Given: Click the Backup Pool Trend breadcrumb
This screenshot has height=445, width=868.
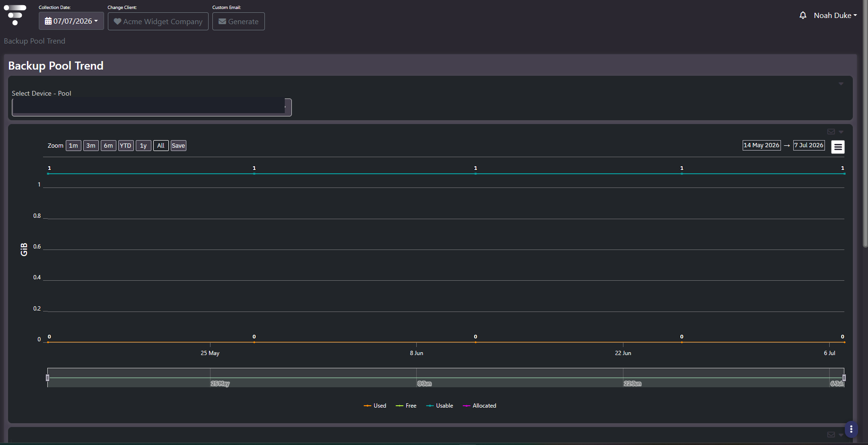Looking at the screenshot, I should pos(35,41).
